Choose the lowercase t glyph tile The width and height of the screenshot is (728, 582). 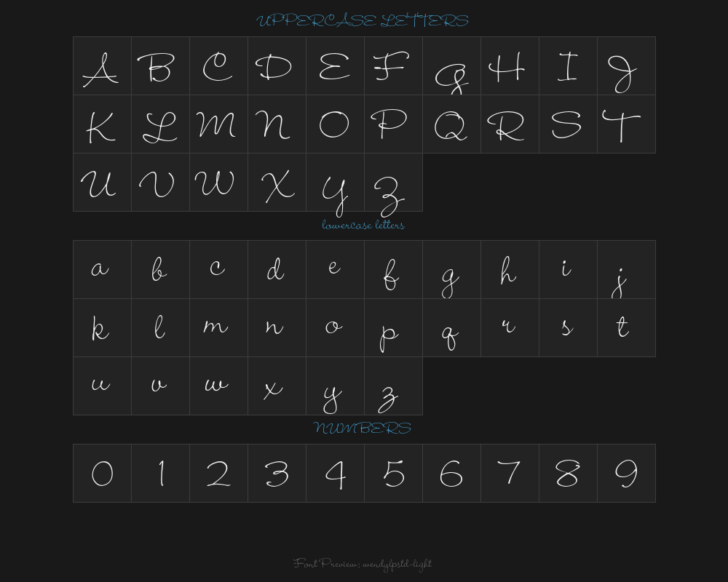click(626, 328)
